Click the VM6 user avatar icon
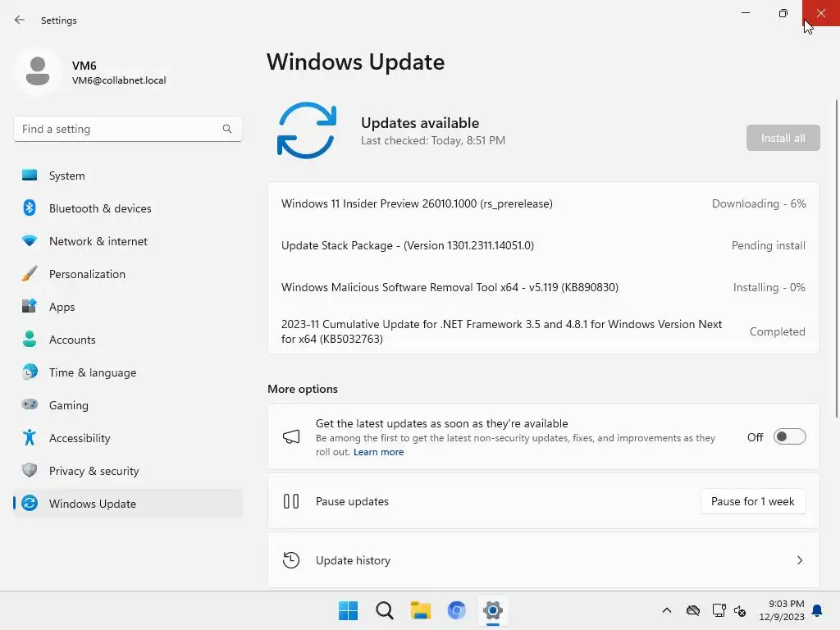The image size is (840, 630). pos(38,71)
